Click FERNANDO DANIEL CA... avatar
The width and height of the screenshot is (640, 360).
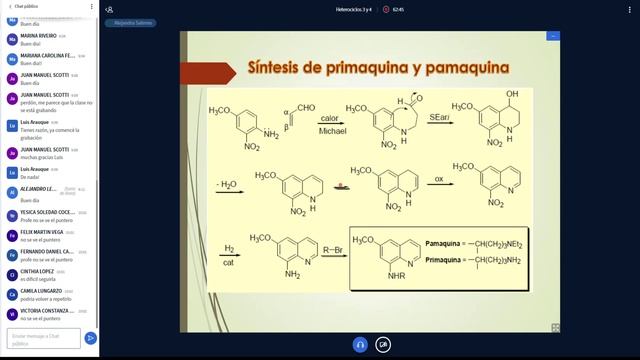[x=12, y=255]
